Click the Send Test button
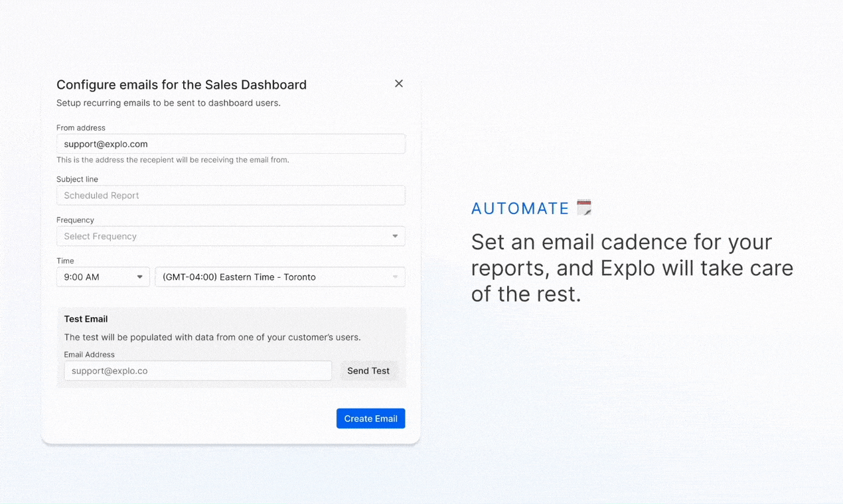This screenshot has width=843, height=504. coord(368,371)
